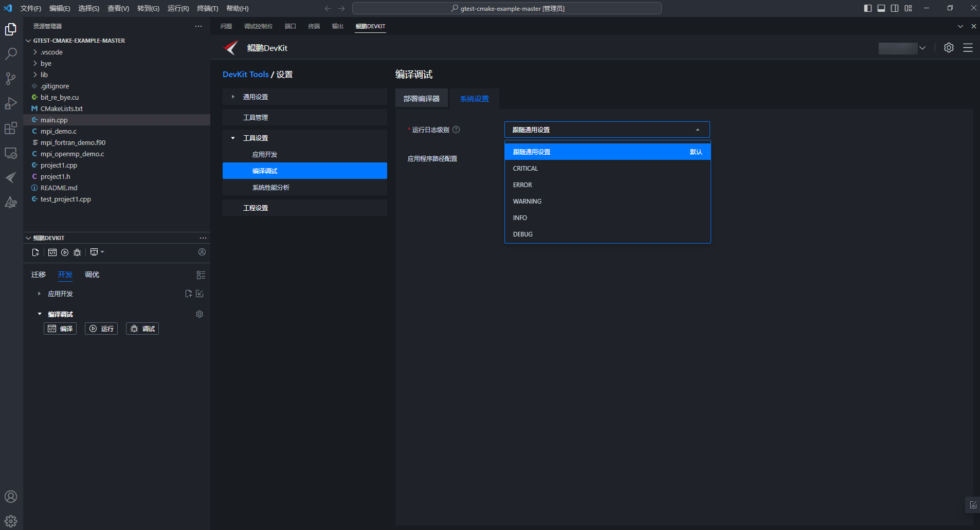
Task: Open the Extensions view
Action: click(x=11, y=128)
